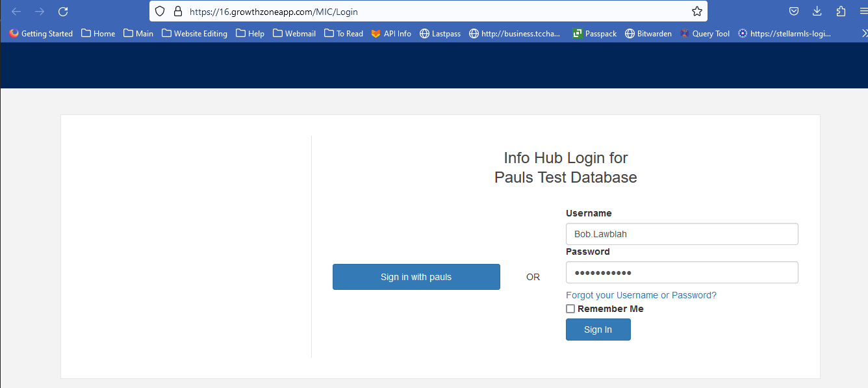Open the Pocket save icon
The width and height of the screenshot is (868, 388).
[x=794, y=12]
